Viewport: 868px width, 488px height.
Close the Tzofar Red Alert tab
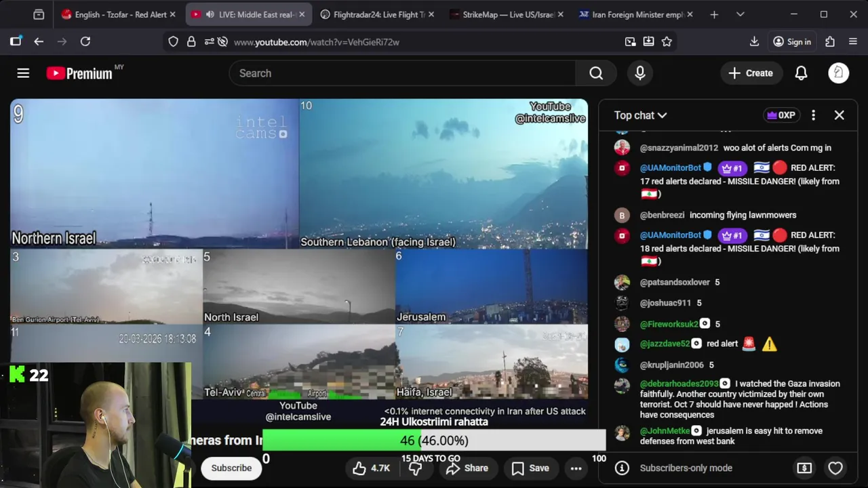click(x=172, y=14)
